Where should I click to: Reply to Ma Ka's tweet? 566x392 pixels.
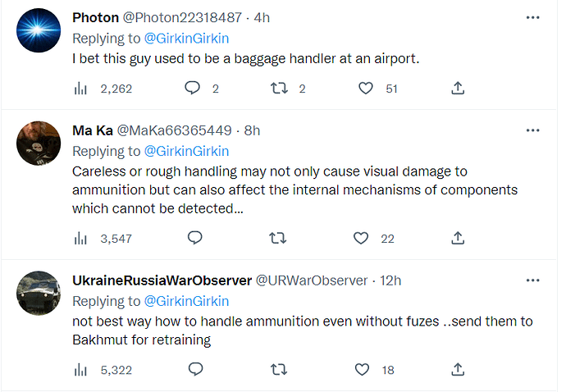tap(195, 238)
